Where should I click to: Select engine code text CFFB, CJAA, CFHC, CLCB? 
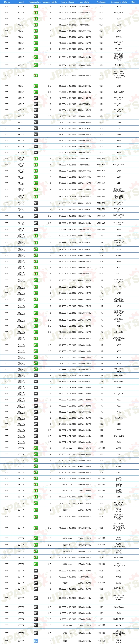coord(119,633)
